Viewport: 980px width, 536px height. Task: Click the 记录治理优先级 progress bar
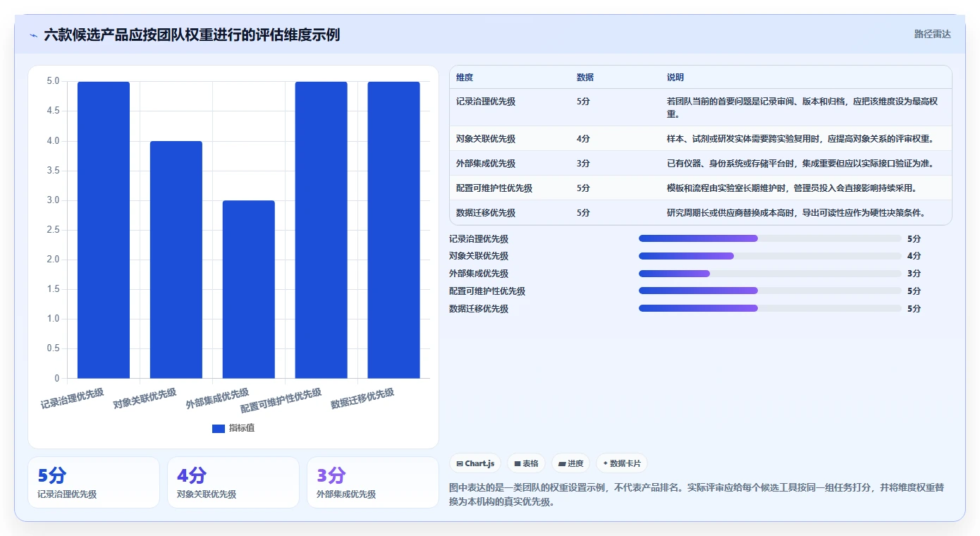tap(770, 238)
